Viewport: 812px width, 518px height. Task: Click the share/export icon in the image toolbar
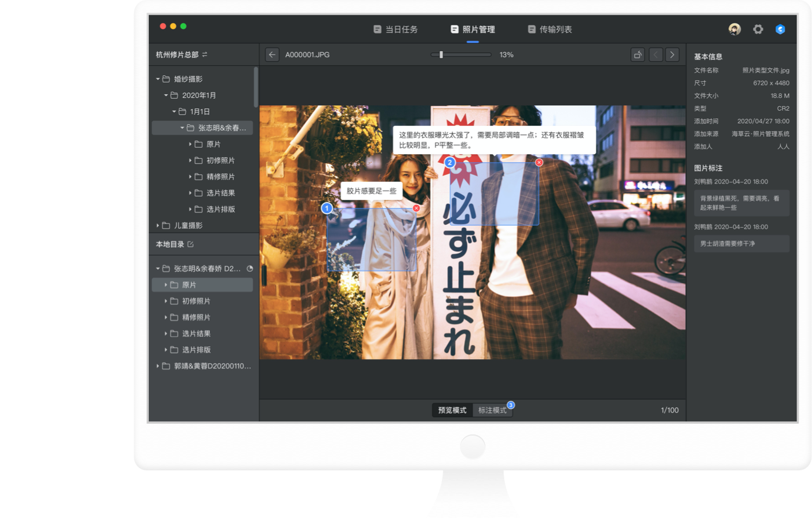pos(638,55)
